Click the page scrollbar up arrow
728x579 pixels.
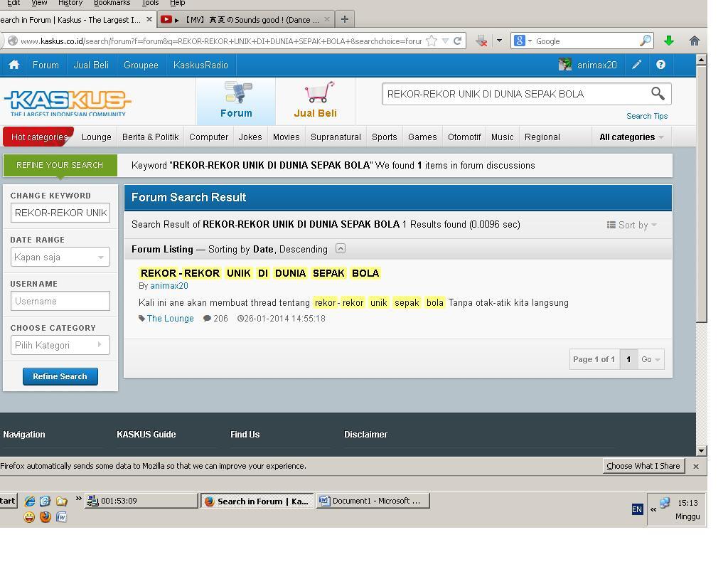coord(701,60)
